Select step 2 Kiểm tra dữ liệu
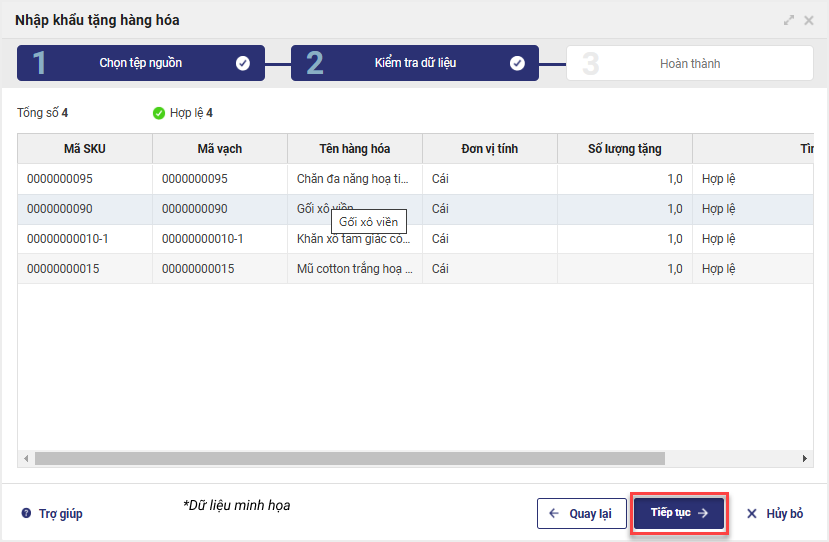The height and width of the screenshot is (542, 829). tap(414, 63)
